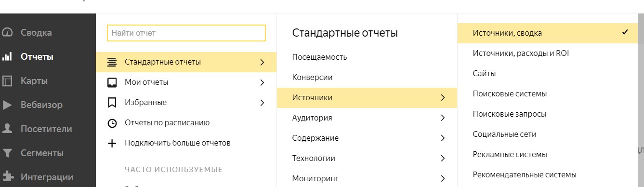This screenshot has width=644, height=187.
Task: Click the Посетители person icon
Action: (7, 129)
